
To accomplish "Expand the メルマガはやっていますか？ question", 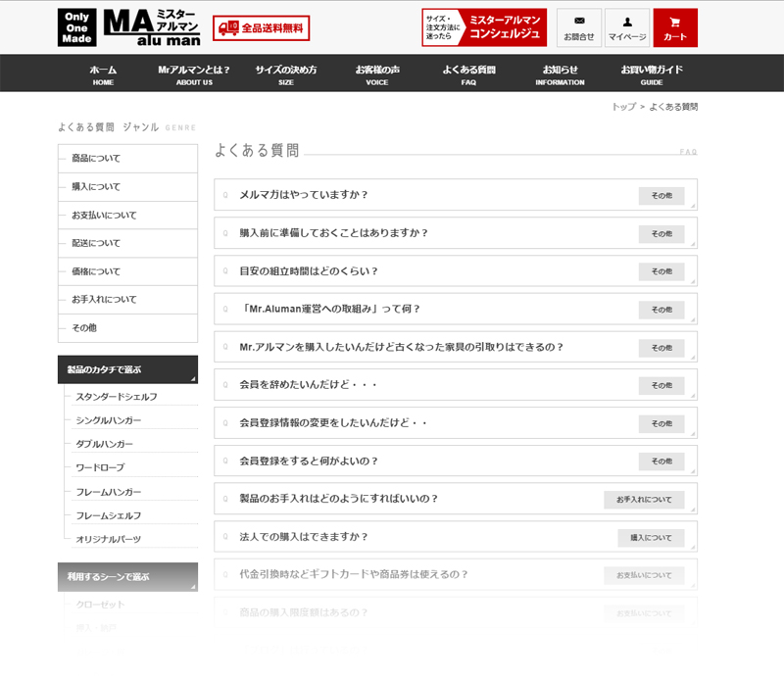I will 304,195.
